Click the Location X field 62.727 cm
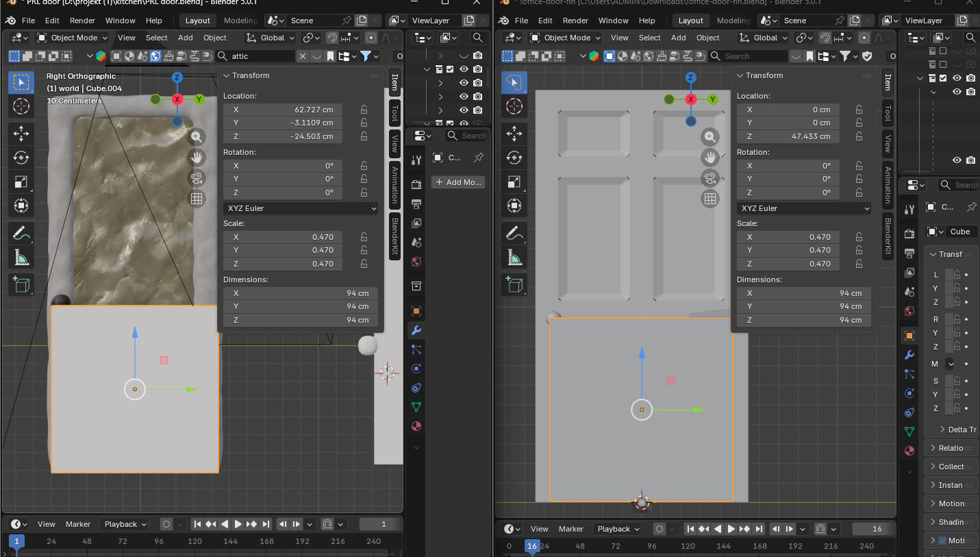The height and width of the screenshot is (557, 980). tap(283, 110)
